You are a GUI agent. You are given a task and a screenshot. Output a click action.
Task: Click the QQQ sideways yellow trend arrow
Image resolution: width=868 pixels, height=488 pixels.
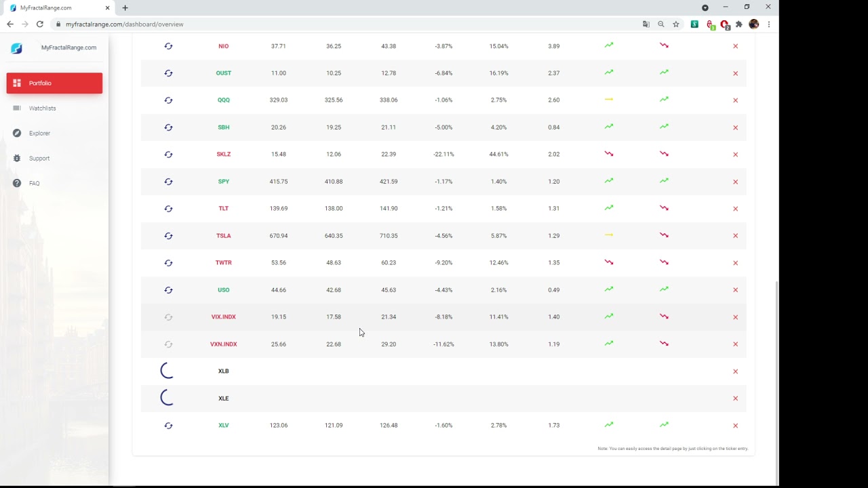tap(609, 100)
